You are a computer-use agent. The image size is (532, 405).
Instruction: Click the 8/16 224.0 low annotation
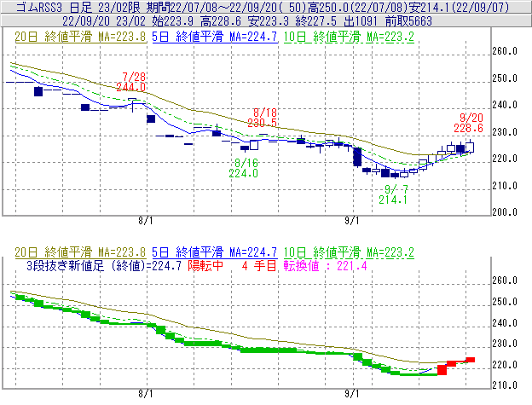pyautogui.click(x=243, y=168)
